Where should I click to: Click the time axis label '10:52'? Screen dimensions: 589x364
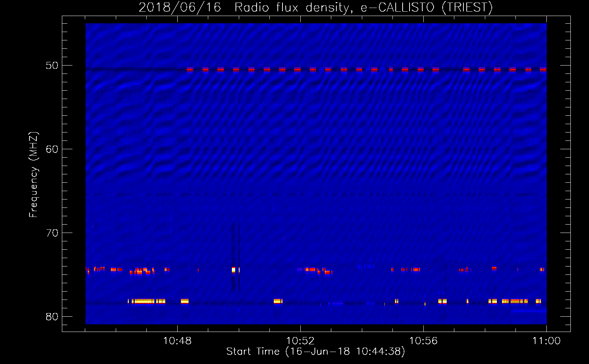(x=300, y=341)
